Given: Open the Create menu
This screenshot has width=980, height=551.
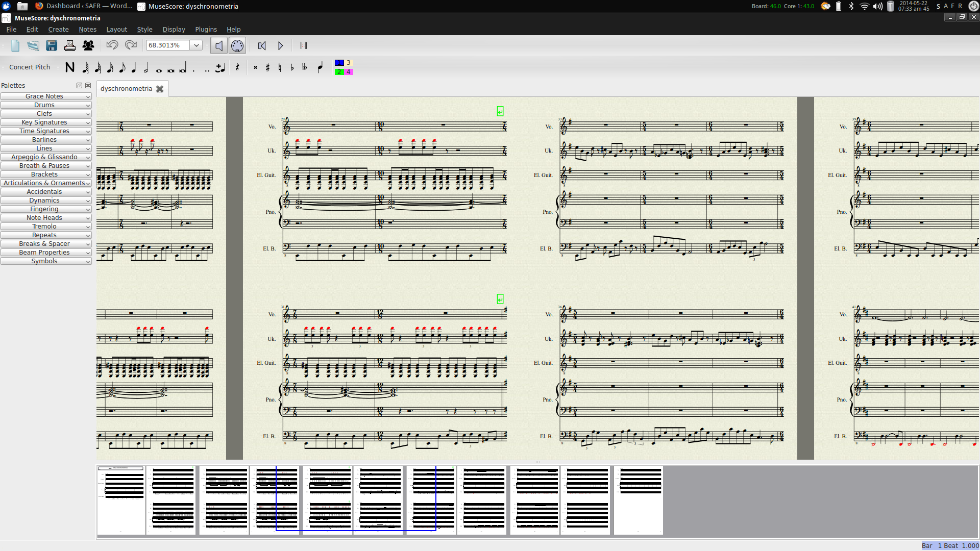Looking at the screenshot, I should click(x=58, y=30).
